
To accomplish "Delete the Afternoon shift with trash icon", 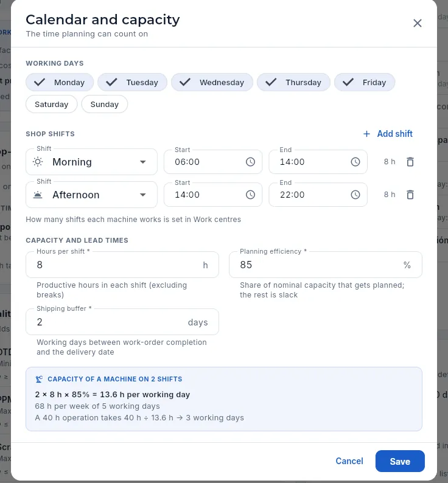I will click(x=410, y=195).
